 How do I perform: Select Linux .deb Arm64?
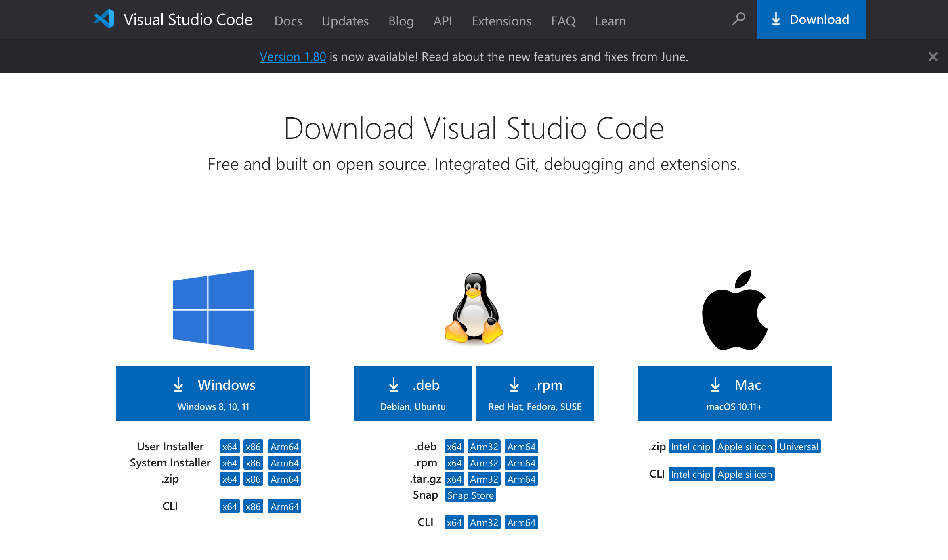click(x=521, y=447)
